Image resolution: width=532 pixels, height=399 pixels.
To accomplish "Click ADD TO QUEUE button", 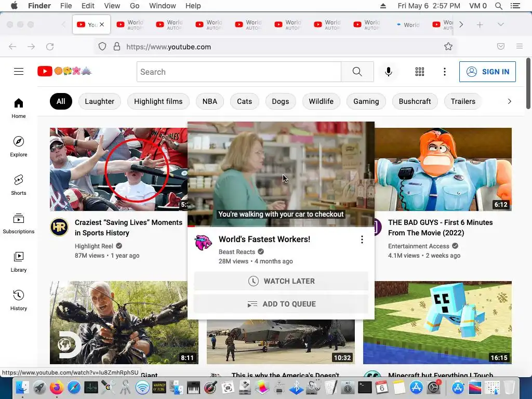I will [x=281, y=304].
